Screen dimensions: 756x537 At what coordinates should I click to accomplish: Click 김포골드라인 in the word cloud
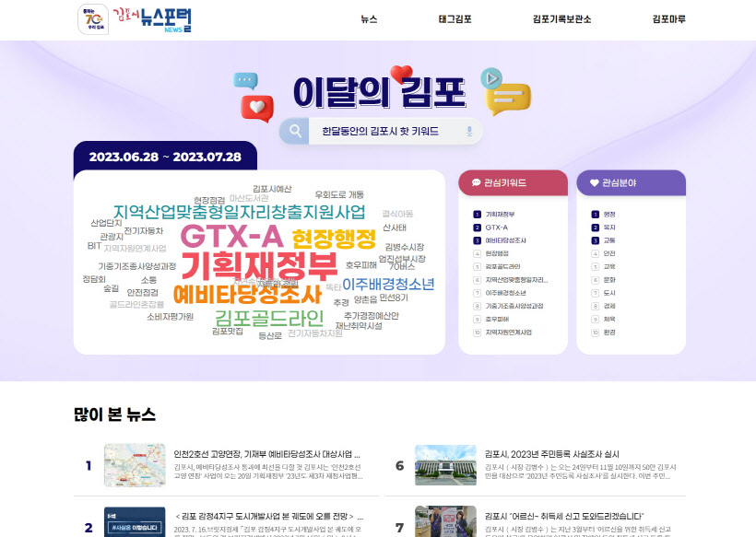pos(268,319)
